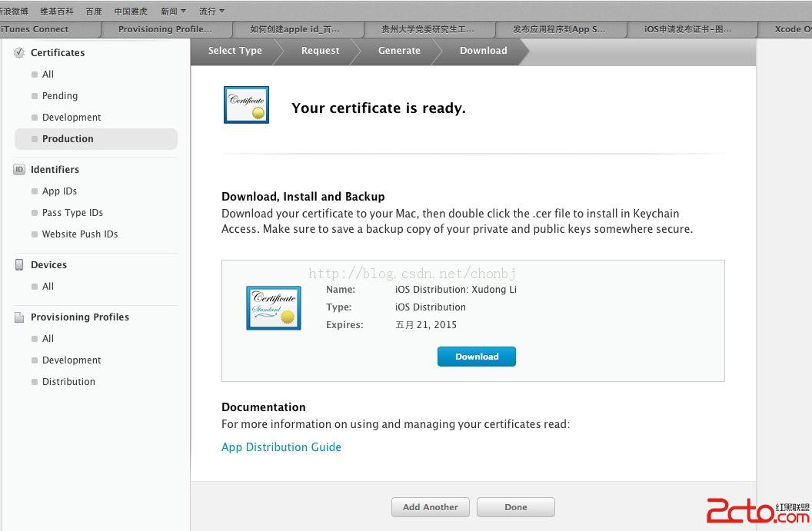
Task: Open the App Distribution Guide link
Action: pos(281,447)
